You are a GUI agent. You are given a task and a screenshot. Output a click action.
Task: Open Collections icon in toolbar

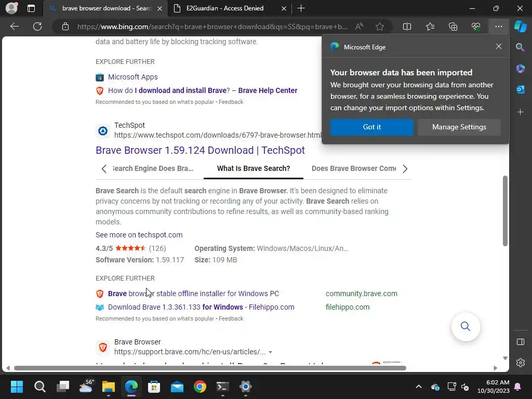(453, 26)
